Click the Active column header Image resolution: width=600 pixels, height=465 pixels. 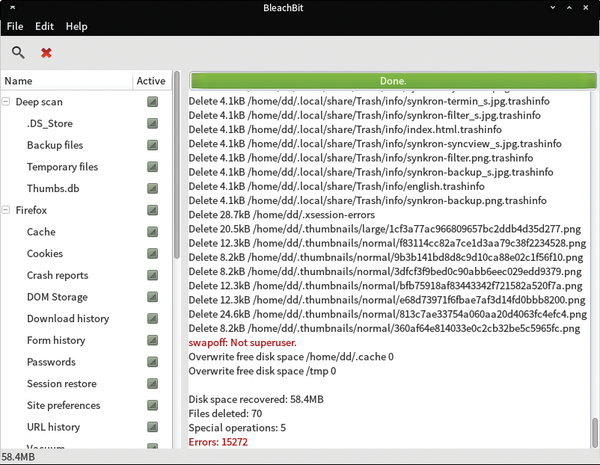click(152, 81)
